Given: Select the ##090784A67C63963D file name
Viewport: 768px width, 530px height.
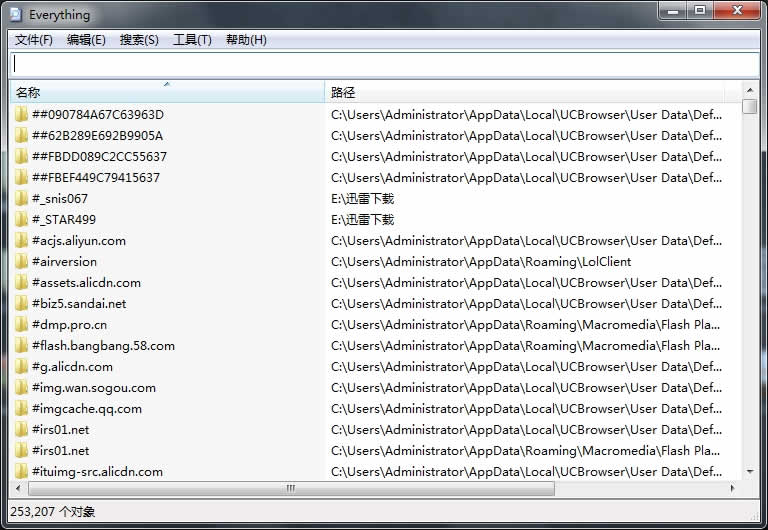Looking at the screenshot, I should coord(98,115).
